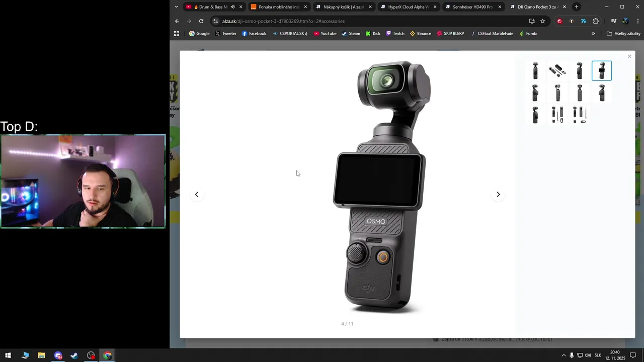Close the Sennheiser HD490 Pro tab
This screenshot has height=362, width=644.
[500, 7]
